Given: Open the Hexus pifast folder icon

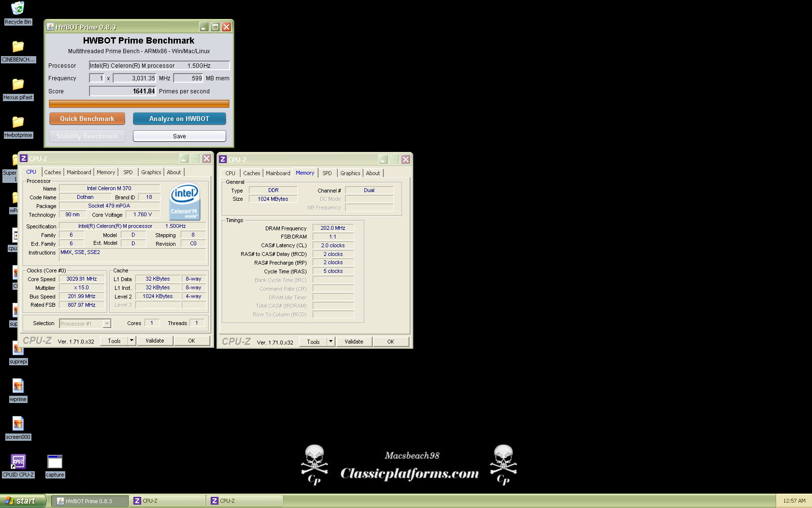Looking at the screenshot, I should point(18,84).
